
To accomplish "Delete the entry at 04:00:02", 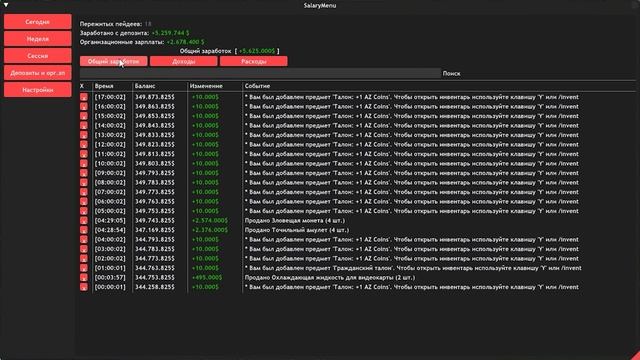I will point(84,239).
